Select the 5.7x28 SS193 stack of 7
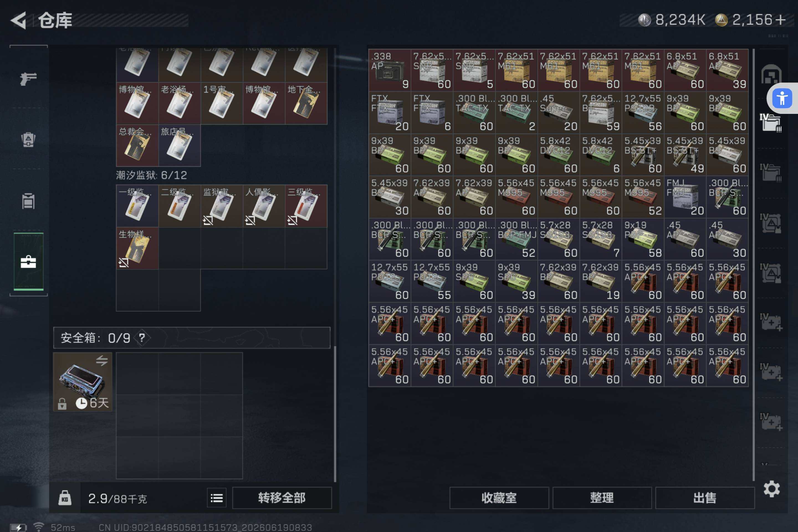 coord(601,239)
